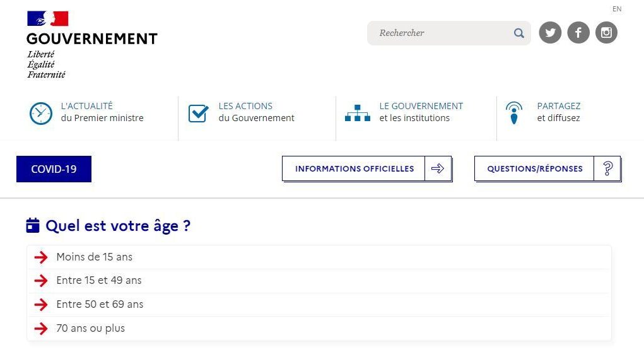Click the search magnifying glass icon
The width and height of the screenshot is (644, 352).
(518, 33)
